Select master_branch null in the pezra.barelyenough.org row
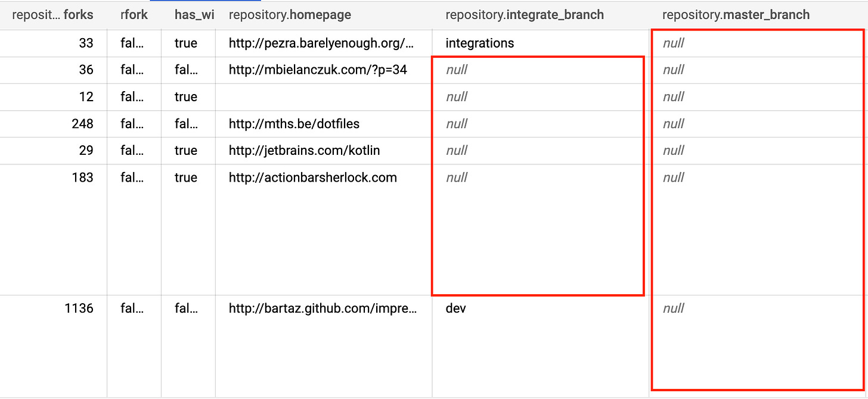 point(674,43)
